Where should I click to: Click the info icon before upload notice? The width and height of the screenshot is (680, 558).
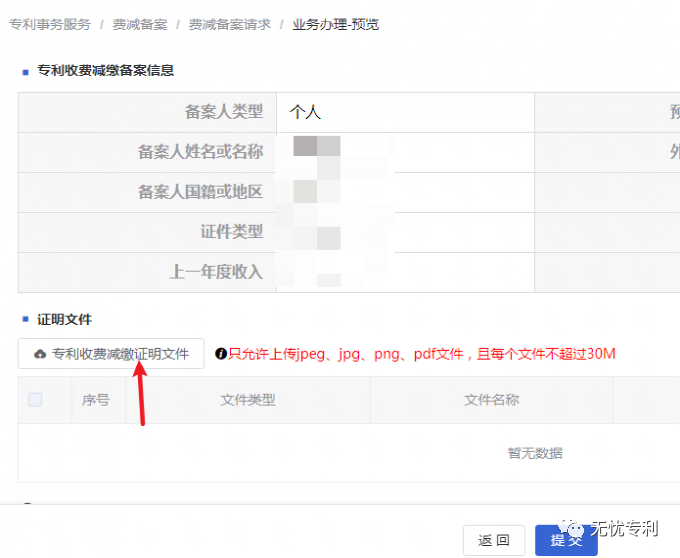pos(221,354)
